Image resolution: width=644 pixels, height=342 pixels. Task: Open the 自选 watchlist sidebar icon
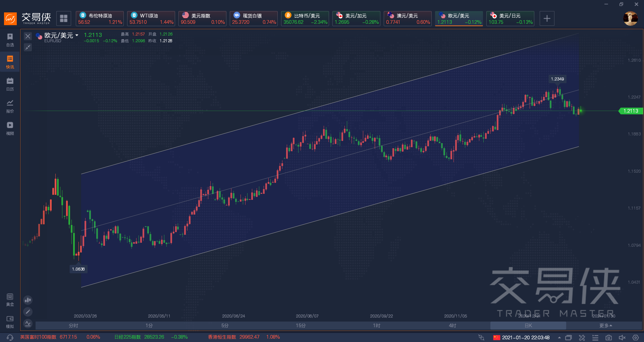tap(10, 40)
